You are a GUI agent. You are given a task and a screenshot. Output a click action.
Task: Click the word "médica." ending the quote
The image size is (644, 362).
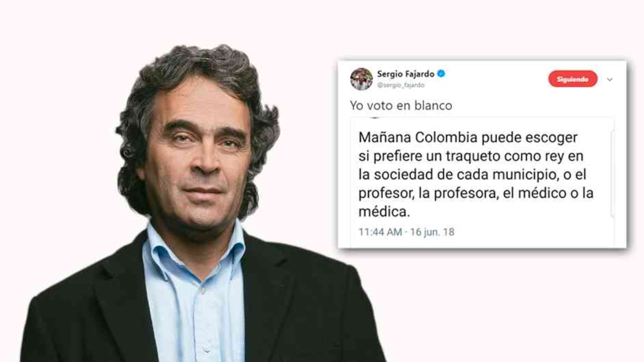point(384,212)
